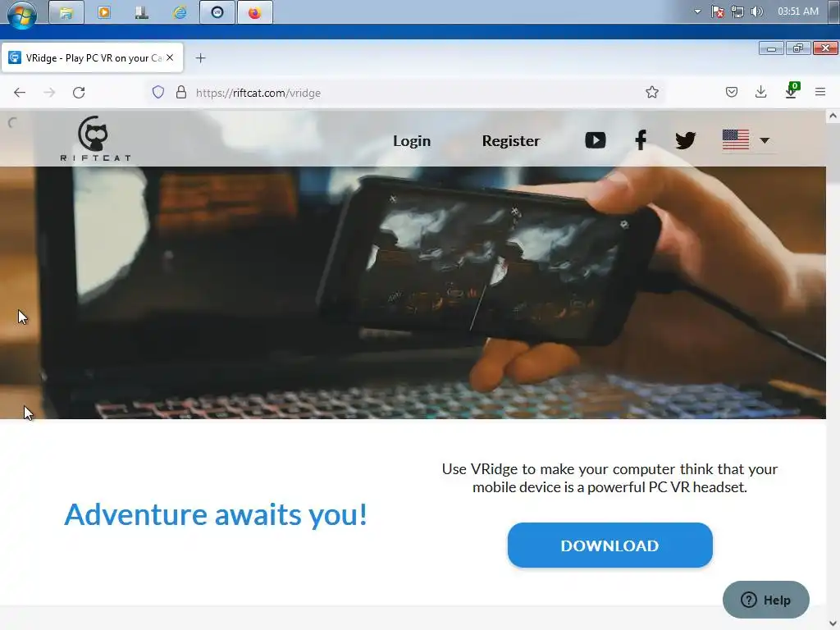The image size is (840, 630).
Task: Click the third pinned taskbar program icon
Action: pyautogui.click(x=142, y=12)
